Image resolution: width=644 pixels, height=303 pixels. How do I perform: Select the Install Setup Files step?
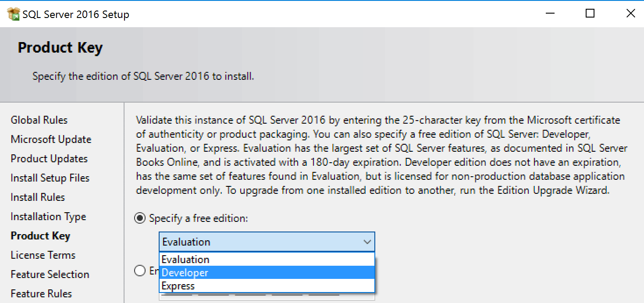[50, 178]
